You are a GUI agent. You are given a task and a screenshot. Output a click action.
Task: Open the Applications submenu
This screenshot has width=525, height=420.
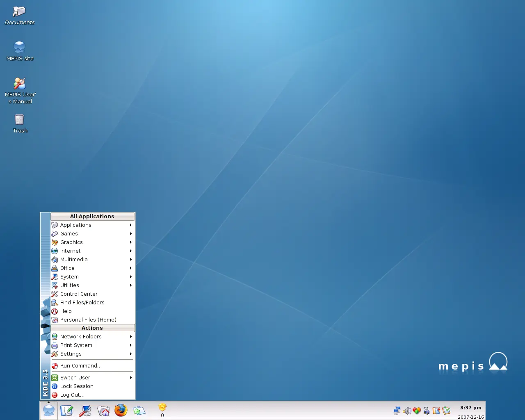tap(93, 225)
